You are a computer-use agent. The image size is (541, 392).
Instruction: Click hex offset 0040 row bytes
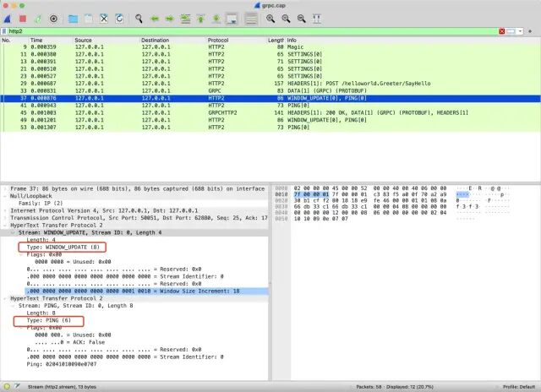pos(370,213)
